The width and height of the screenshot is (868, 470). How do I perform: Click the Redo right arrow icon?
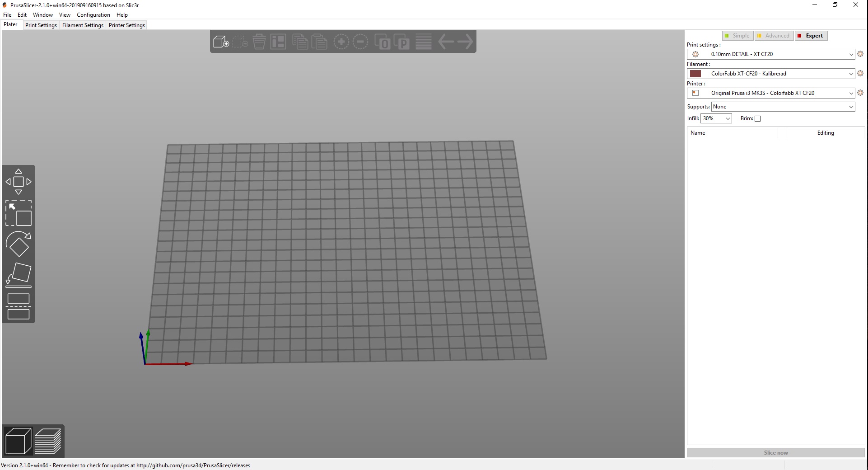(x=465, y=42)
